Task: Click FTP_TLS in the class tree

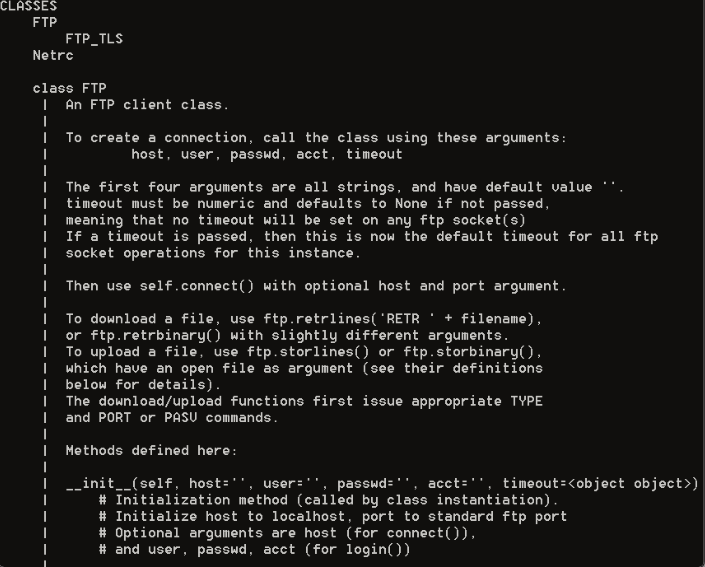Action: pos(94,39)
